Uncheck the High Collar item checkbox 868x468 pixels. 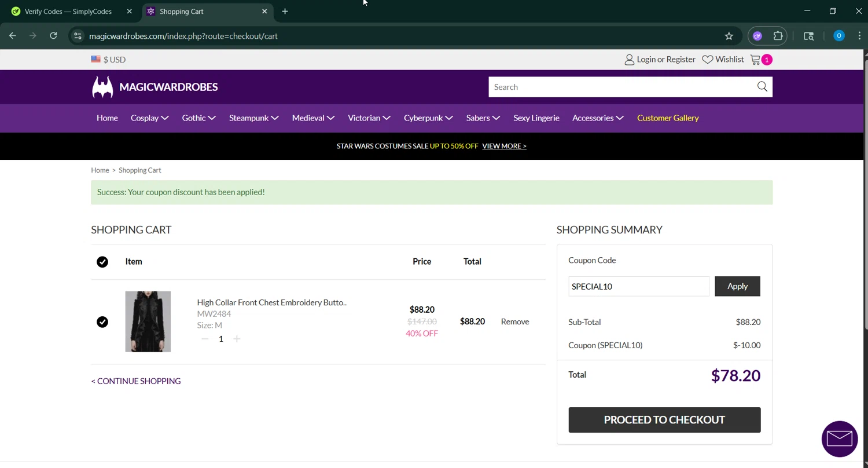click(102, 321)
